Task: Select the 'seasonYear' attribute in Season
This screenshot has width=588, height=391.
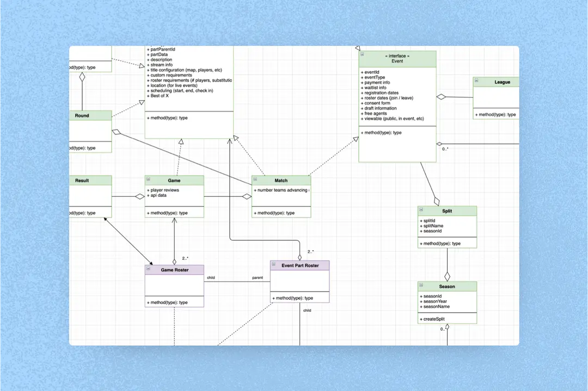Action: pos(434,301)
